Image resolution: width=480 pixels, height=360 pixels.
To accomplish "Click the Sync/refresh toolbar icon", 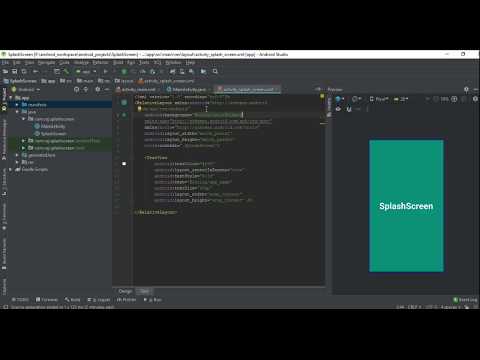I will pos(24,71).
